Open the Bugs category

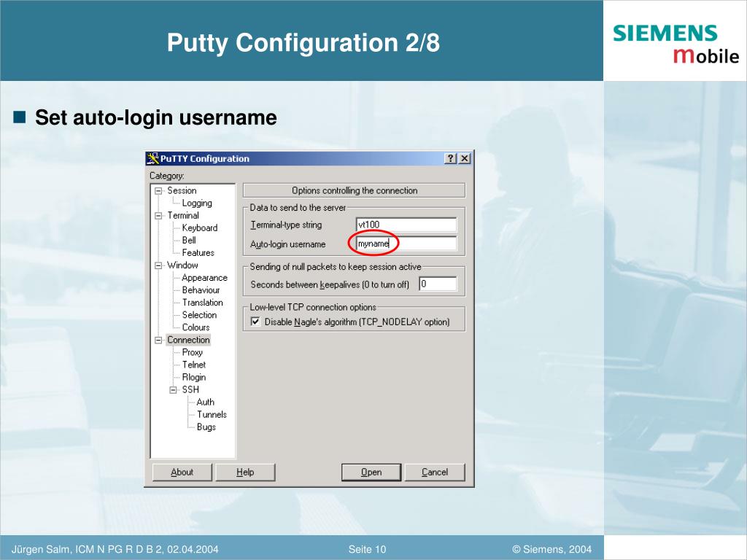click(x=206, y=427)
